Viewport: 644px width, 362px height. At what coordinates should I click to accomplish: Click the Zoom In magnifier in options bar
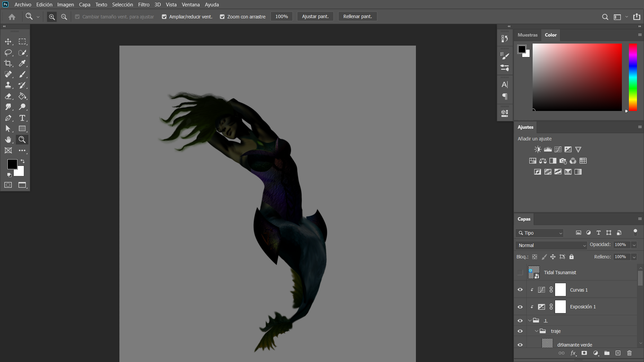52,17
